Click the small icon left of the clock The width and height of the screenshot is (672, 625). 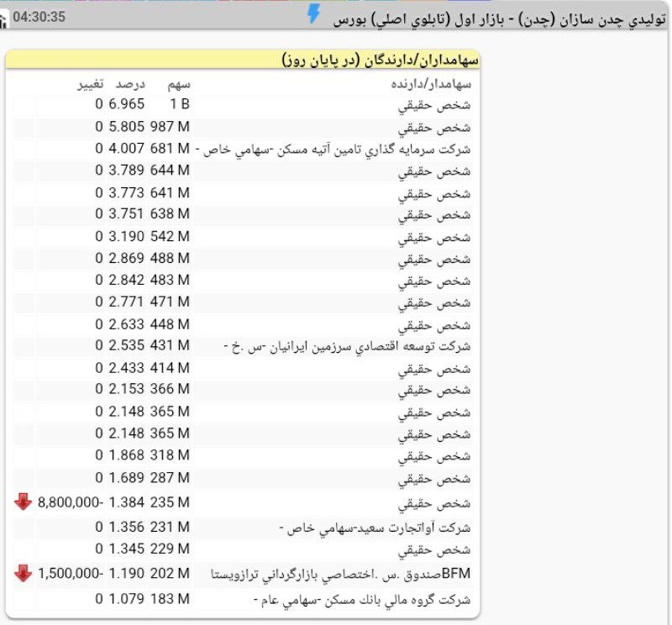4,18
